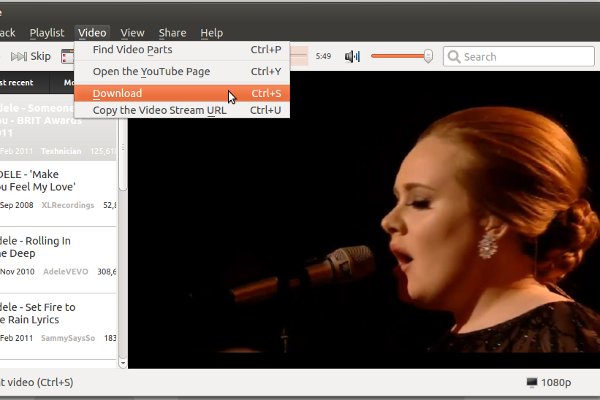Image resolution: width=600 pixels, height=400 pixels.
Task: Click the AdeleVEVO uploader name
Action: click(x=65, y=272)
